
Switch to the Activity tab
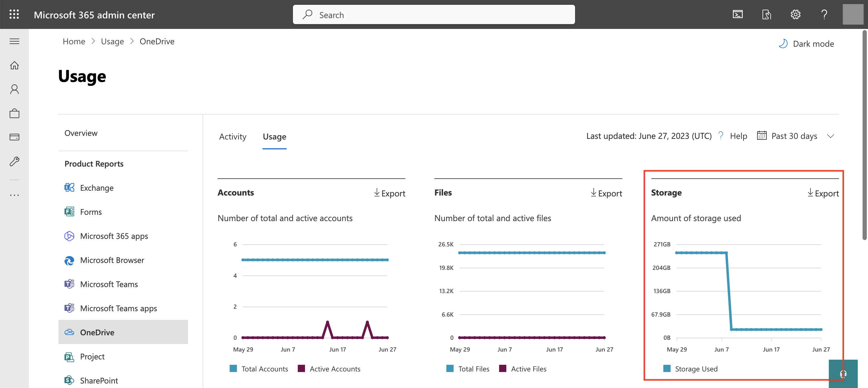(233, 136)
